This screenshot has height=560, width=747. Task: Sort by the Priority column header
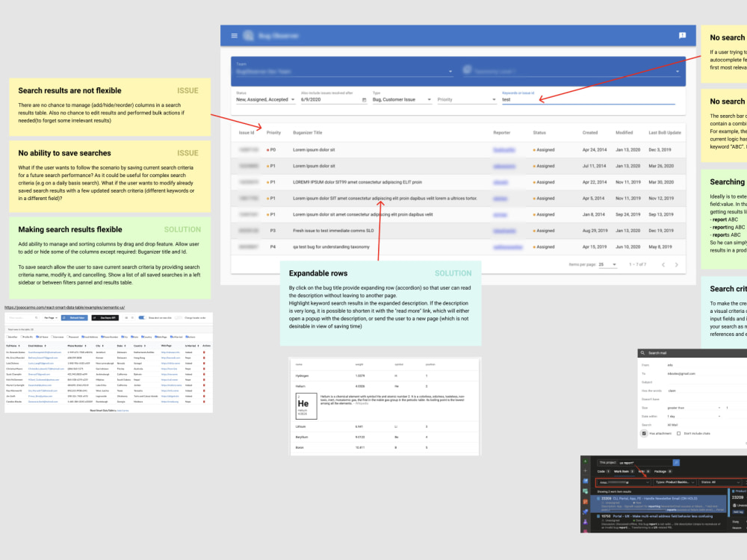pos(273,133)
